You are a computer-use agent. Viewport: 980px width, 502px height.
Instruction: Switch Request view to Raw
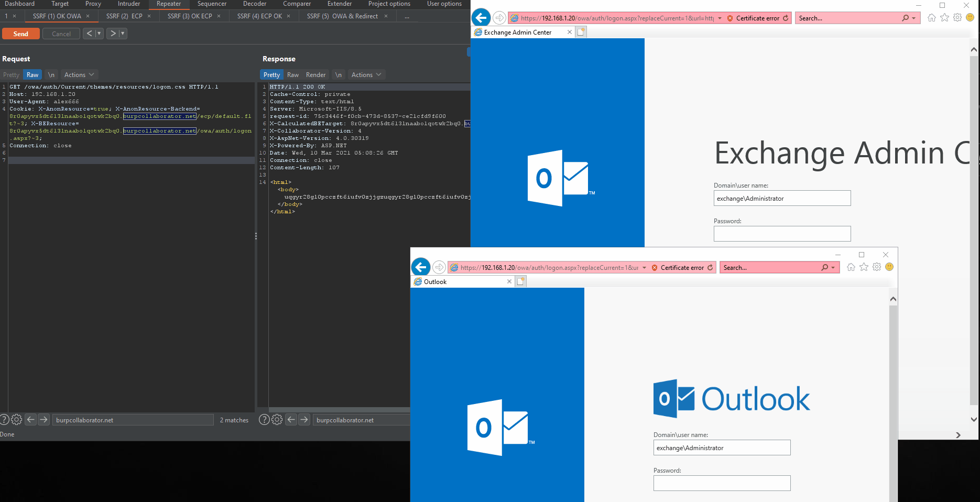(32, 75)
